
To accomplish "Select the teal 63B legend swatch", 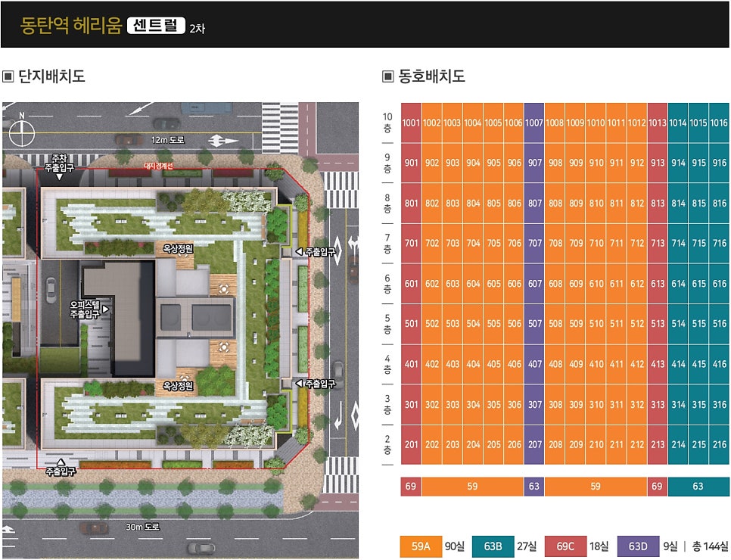I will (x=493, y=546).
